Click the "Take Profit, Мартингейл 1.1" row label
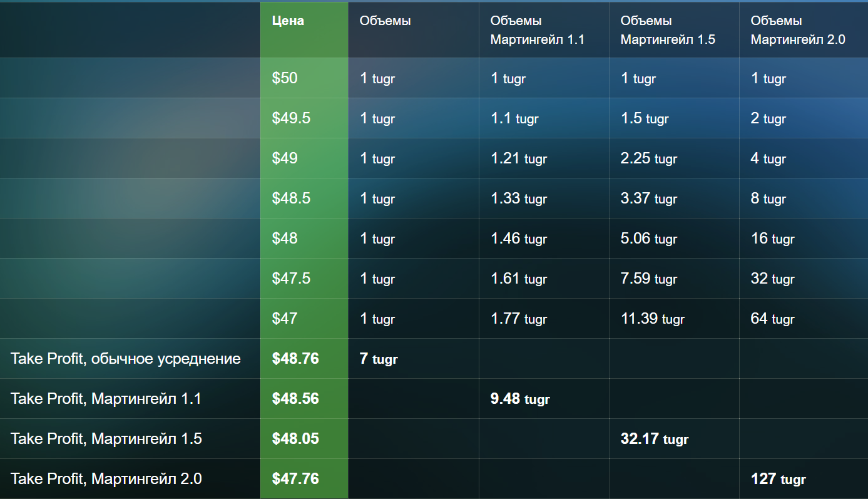Viewport: 868px width, 499px height. tap(106, 399)
